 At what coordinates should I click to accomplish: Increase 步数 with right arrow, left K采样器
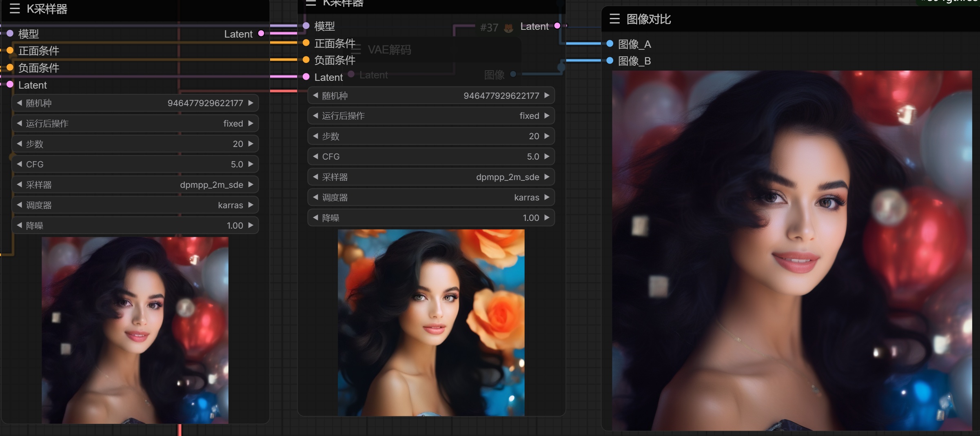251,144
